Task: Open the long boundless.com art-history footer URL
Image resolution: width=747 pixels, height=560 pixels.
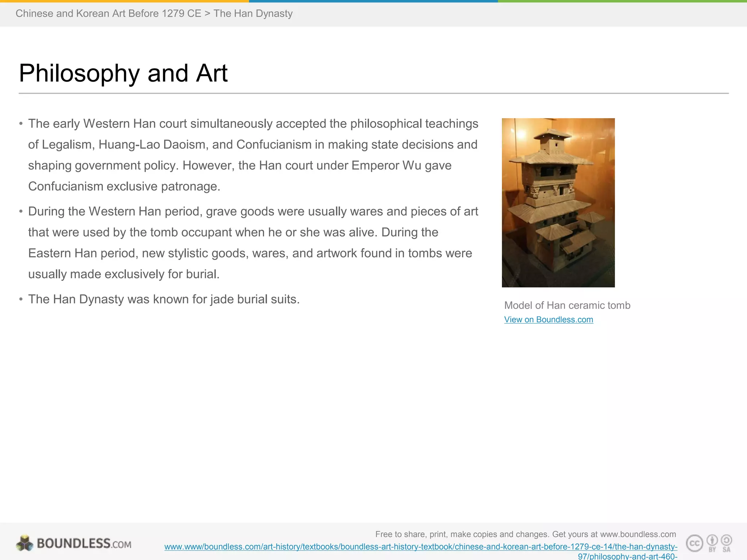Action: click(421, 547)
